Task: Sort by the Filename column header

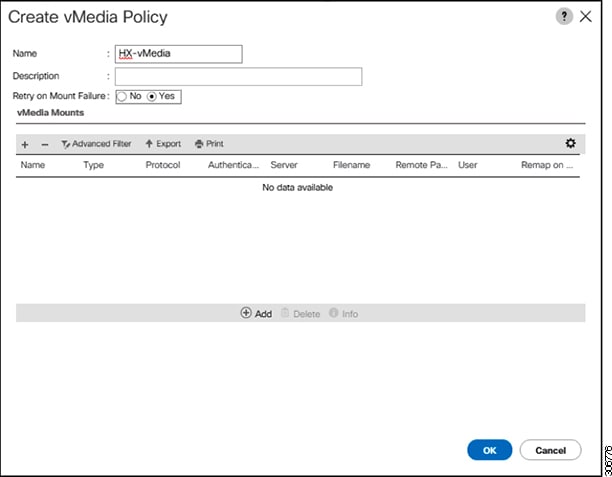Action: (x=351, y=165)
